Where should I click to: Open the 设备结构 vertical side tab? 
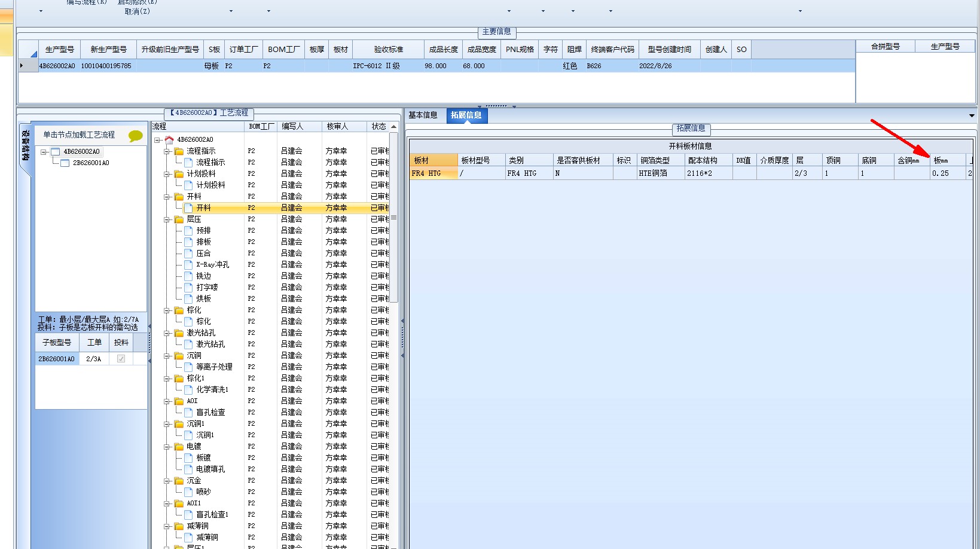pyautogui.click(x=25, y=146)
